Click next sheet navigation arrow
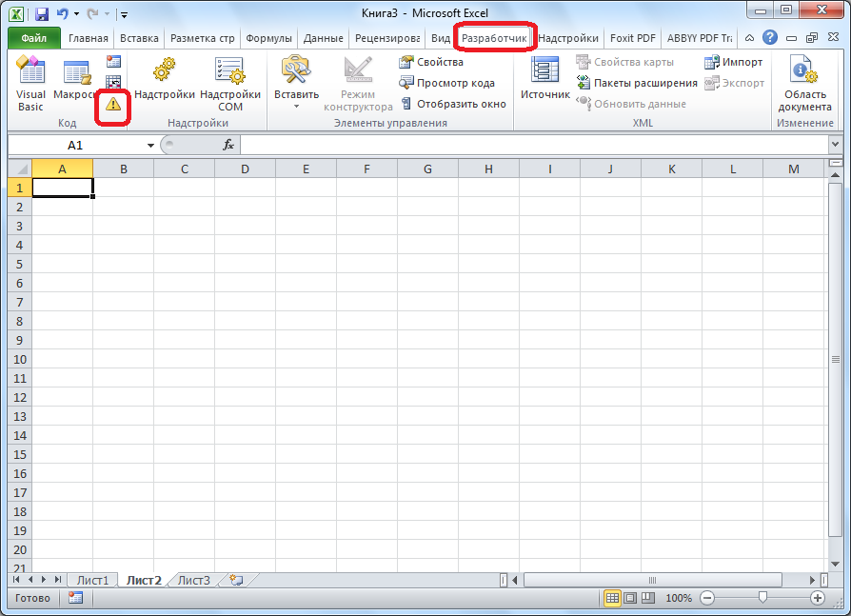This screenshot has width=851, height=616. tap(44, 580)
